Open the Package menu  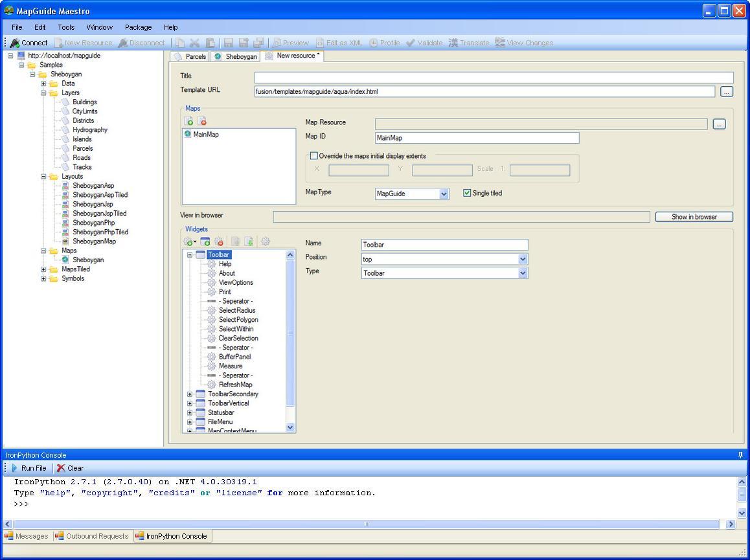(137, 27)
